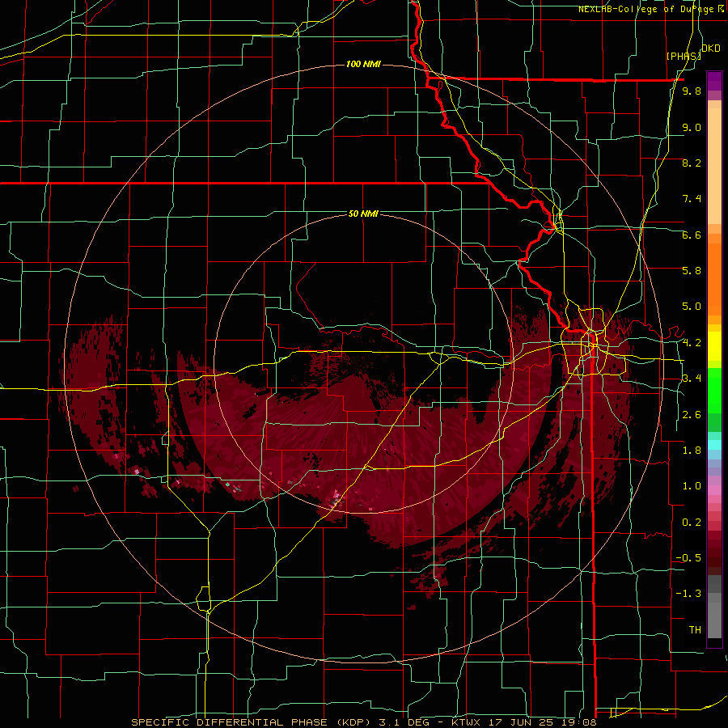728x728 pixels.
Task: Click the 3.4 value on the color scale
Action: pos(692,378)
